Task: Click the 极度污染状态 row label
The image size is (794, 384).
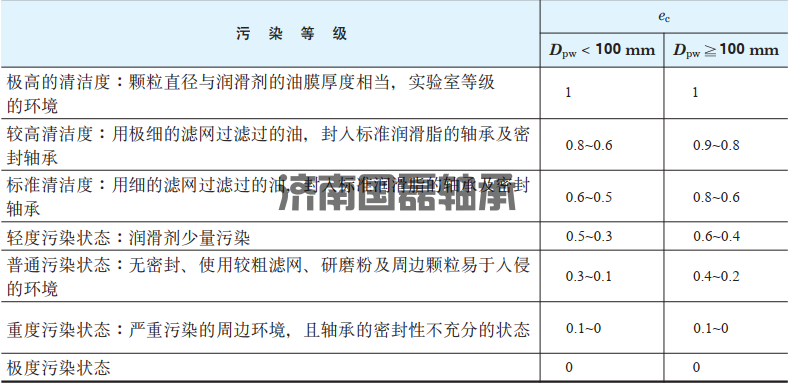Action: [x=58, y=367]
